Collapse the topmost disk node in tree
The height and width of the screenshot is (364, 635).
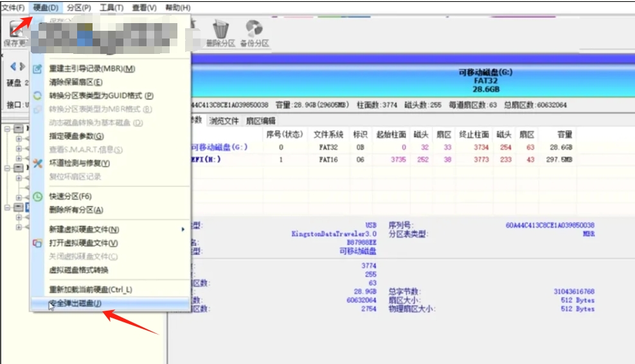pos(7,129)
